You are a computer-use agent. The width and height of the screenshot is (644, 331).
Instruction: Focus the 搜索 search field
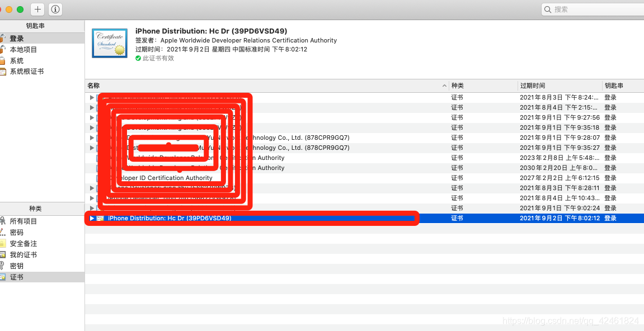(593, 10)
